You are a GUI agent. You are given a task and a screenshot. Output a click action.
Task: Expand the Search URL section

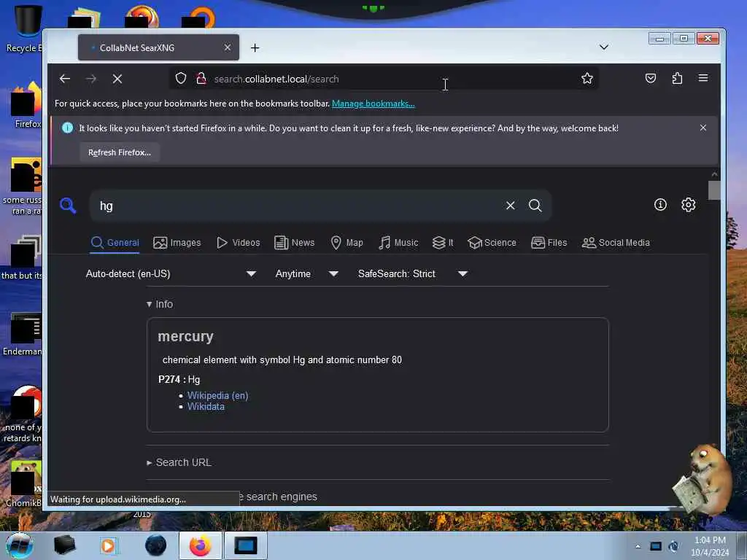point(179,462)
